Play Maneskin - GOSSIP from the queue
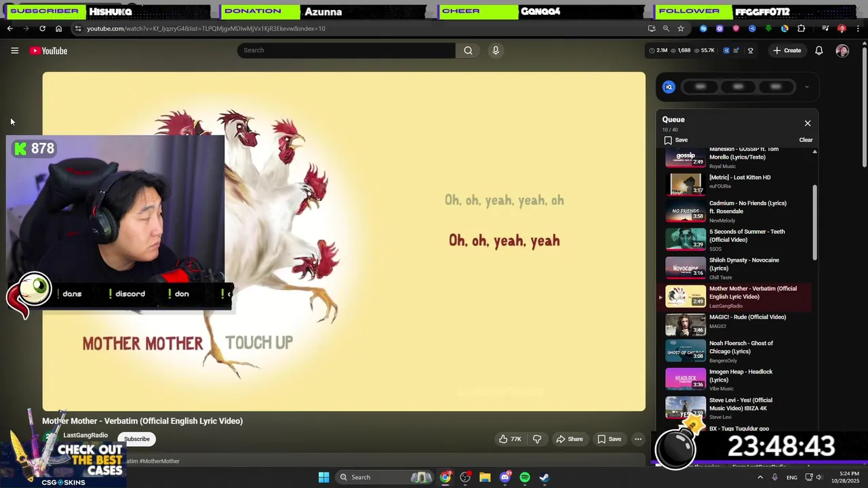868x488 pixels. pos(738,157)
